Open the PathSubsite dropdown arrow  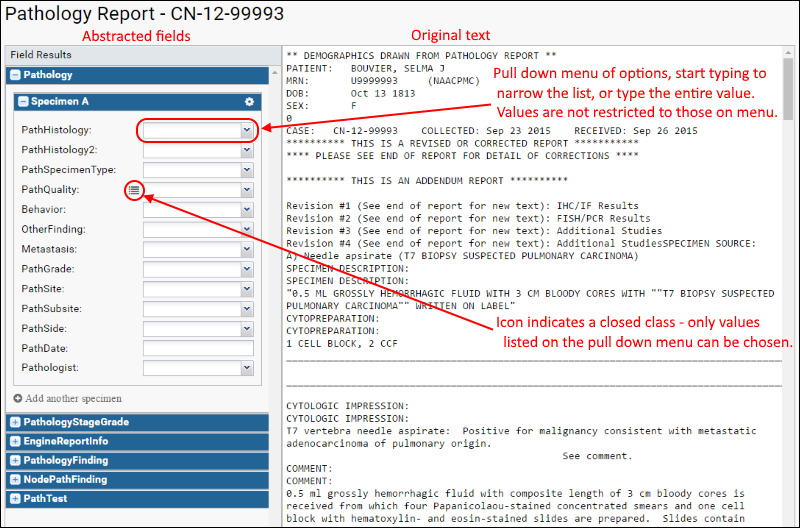247,309
